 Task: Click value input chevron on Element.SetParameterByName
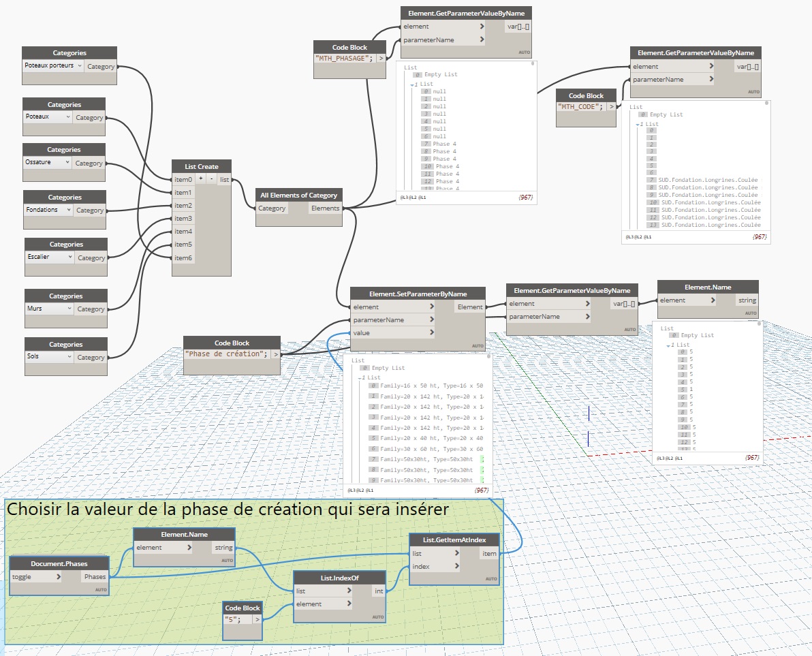(432, 332)
